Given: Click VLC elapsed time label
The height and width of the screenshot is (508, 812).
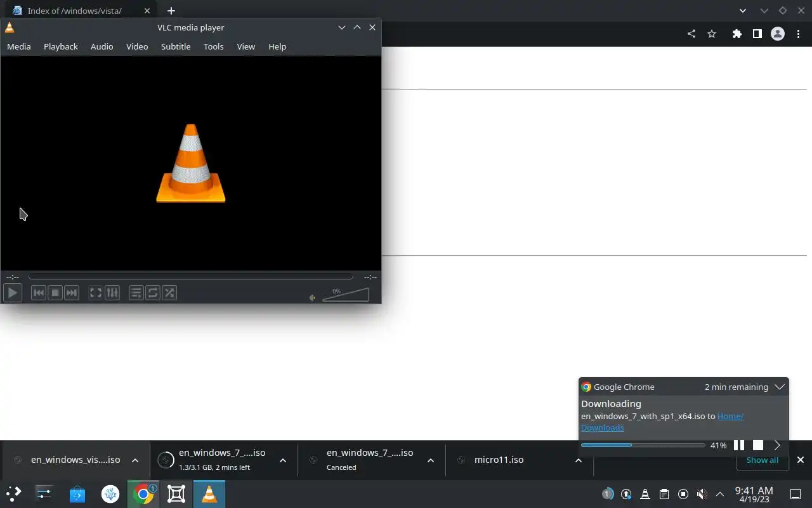Looking at the screenshot, I should [x=13, y=277].
